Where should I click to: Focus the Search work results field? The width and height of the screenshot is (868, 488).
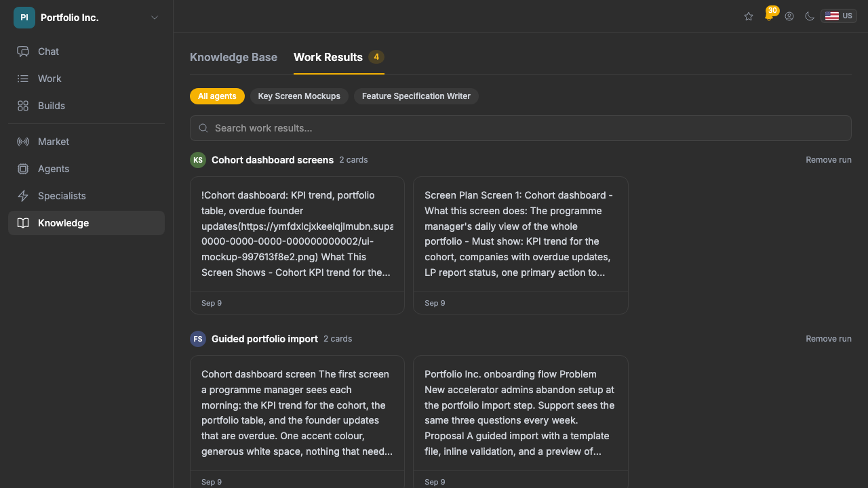(521, 128)
